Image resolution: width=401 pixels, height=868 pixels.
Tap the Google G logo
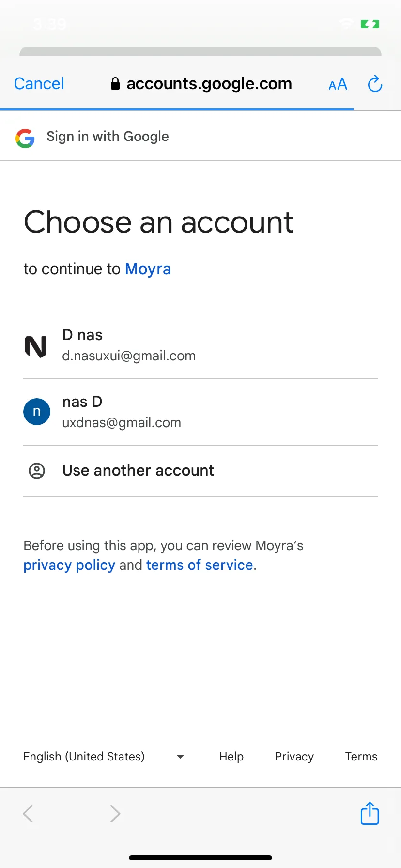click(25, 138)
